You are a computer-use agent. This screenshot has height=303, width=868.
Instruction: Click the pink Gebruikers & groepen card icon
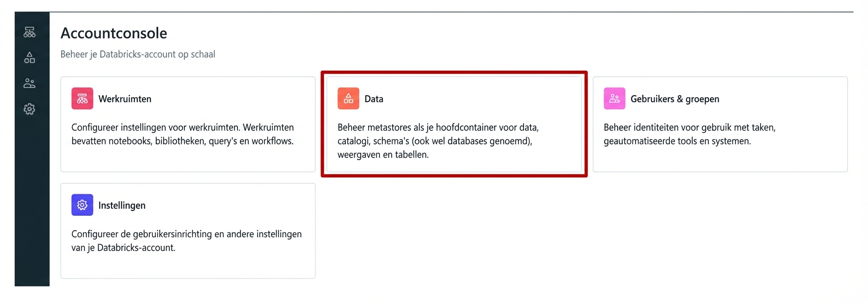614,98
